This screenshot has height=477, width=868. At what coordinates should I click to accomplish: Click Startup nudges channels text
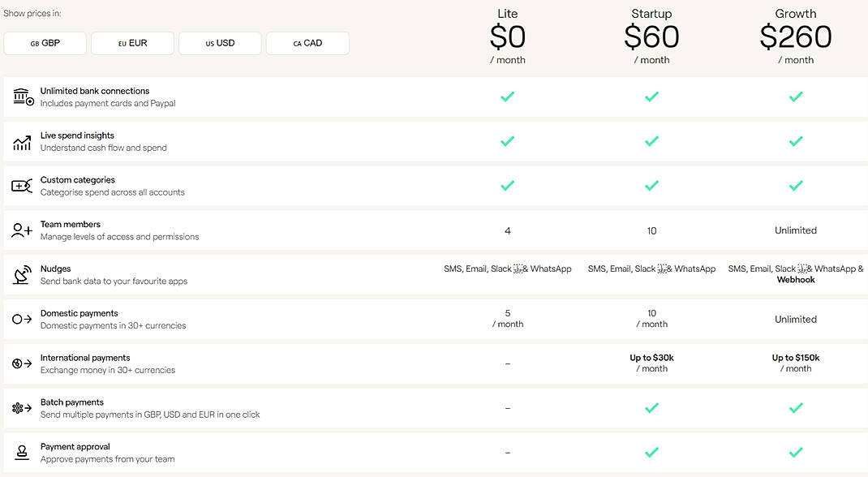(651, 269)
